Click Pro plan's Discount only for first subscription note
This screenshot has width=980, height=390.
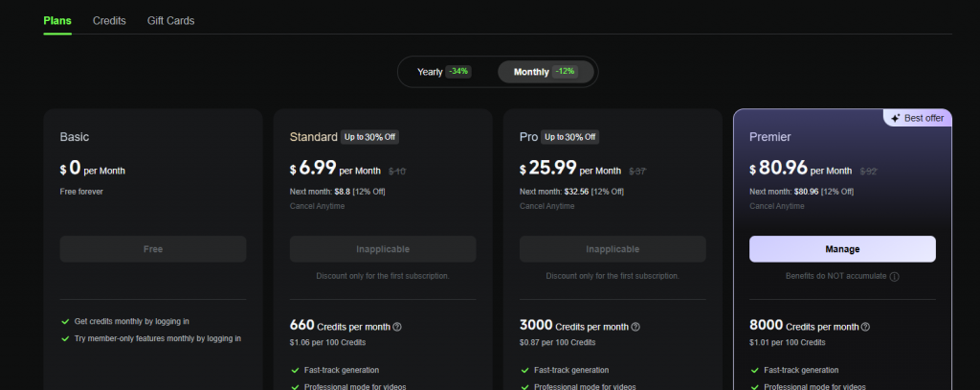click(x=612, y=275)
